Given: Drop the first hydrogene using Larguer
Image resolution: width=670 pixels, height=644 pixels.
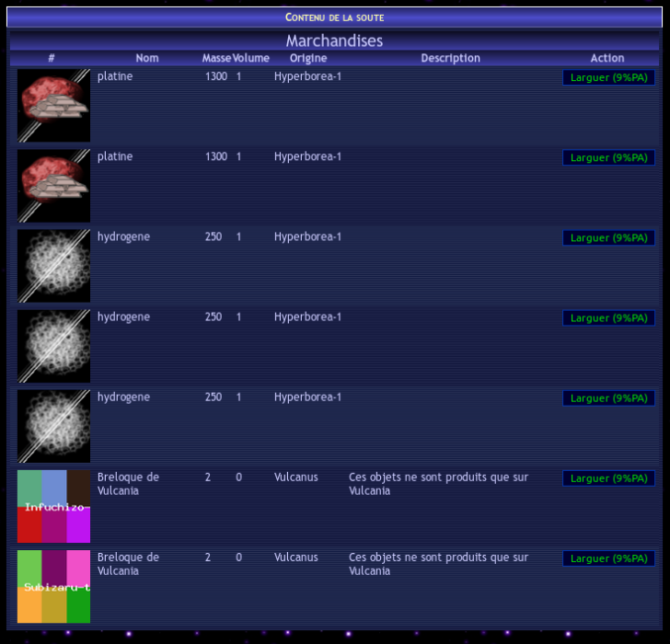Looking at the screenshot, I should pyautogui.click(x=608, y=238).
